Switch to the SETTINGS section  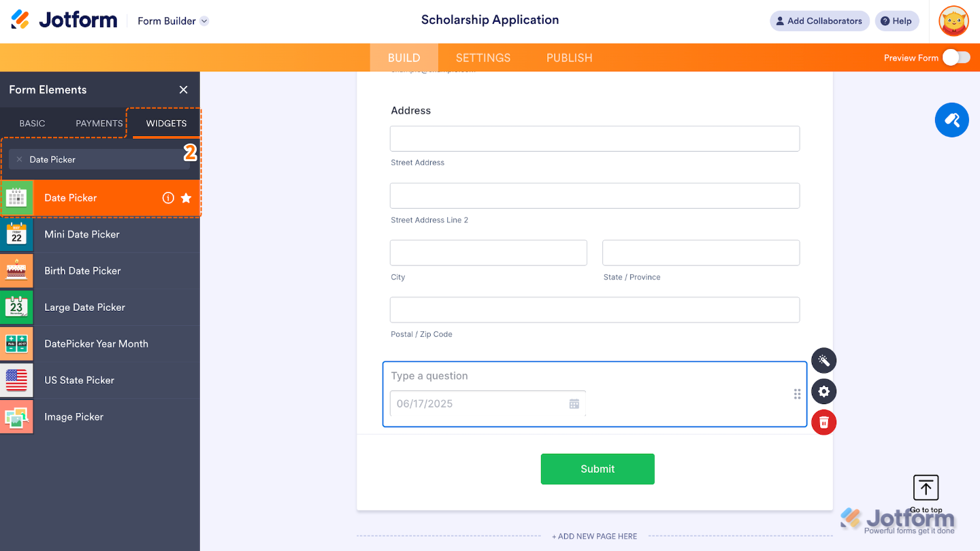483,58
